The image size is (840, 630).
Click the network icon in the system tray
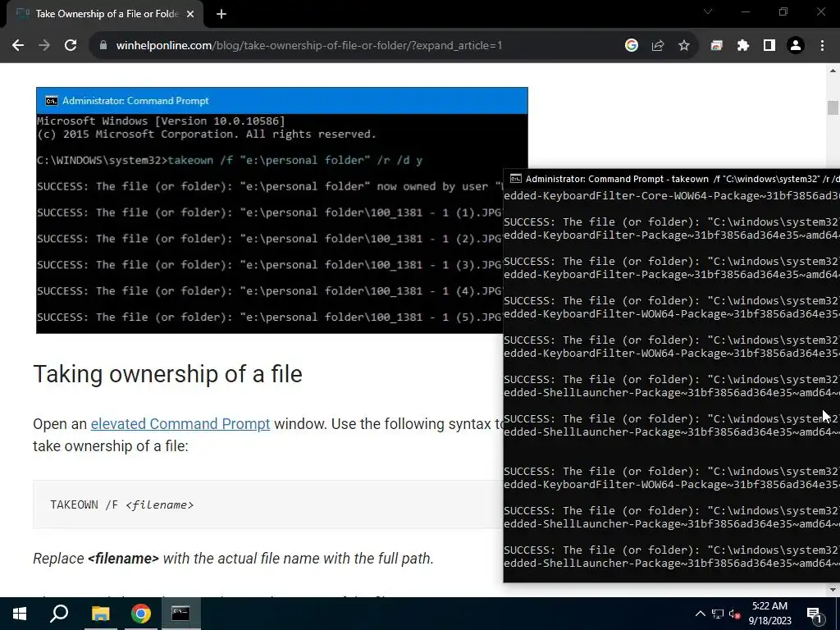point(718,614)
